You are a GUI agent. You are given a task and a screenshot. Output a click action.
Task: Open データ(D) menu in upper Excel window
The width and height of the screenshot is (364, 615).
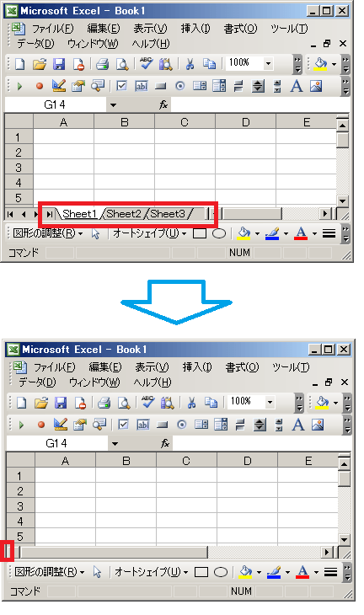[35, 44]
